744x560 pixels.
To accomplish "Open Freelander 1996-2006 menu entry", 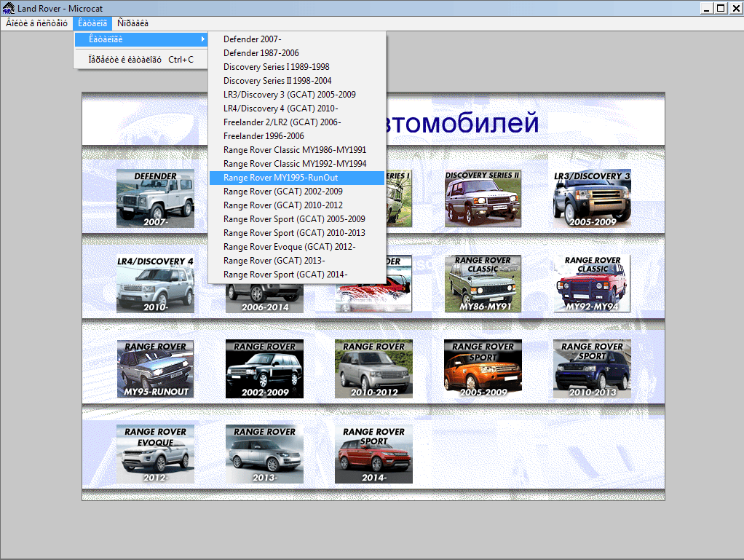I will pos(296,136).
